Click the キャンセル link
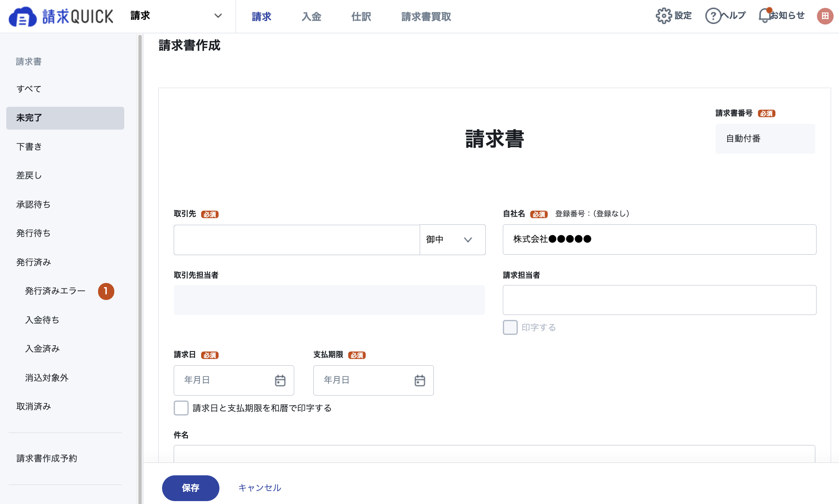839x504 pixels. click(260, 488)
